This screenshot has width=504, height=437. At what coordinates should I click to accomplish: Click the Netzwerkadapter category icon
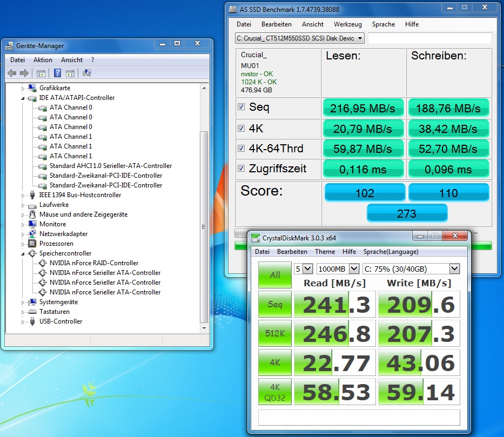click(32, 233)
